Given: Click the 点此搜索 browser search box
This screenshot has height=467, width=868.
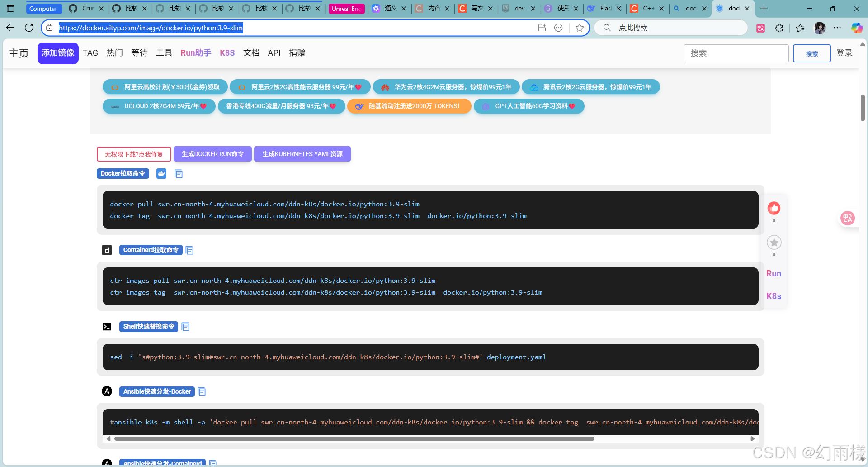Looking at the screenshot, I should click(671, 28).
